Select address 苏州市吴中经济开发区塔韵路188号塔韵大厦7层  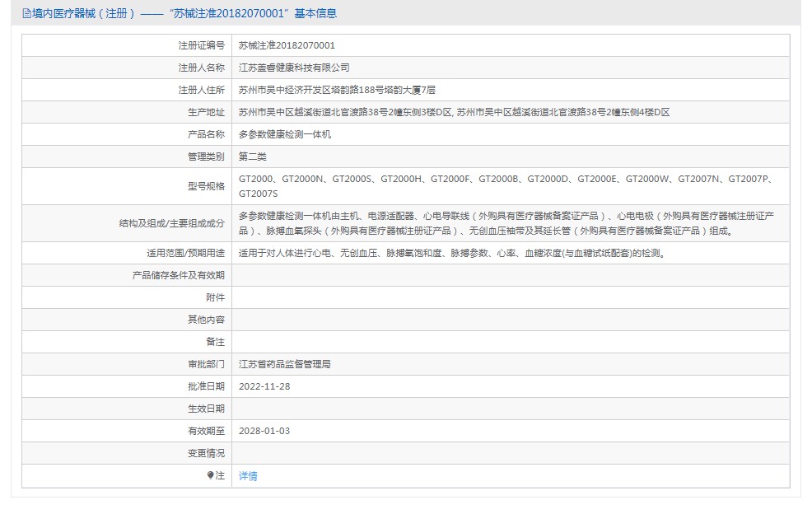pyautogui.click(x=337, y=90)
